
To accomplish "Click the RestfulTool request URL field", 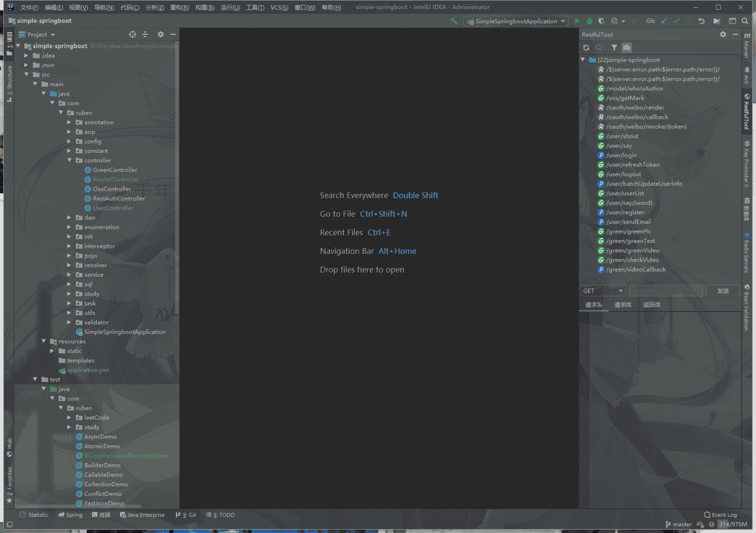I will pos(665,291).
